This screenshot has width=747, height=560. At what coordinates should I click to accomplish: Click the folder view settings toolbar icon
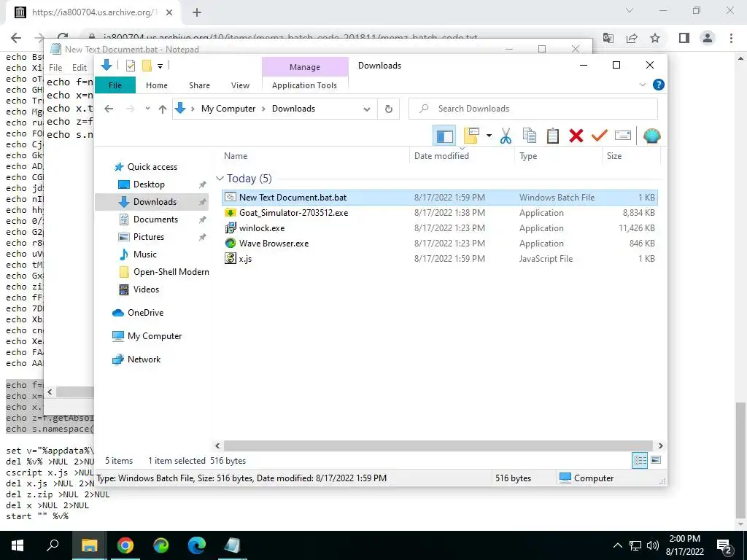click(471, 136)
